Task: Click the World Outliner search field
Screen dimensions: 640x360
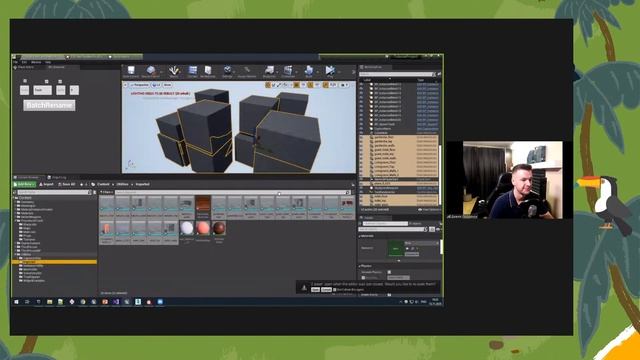Action: pos(397,74)
